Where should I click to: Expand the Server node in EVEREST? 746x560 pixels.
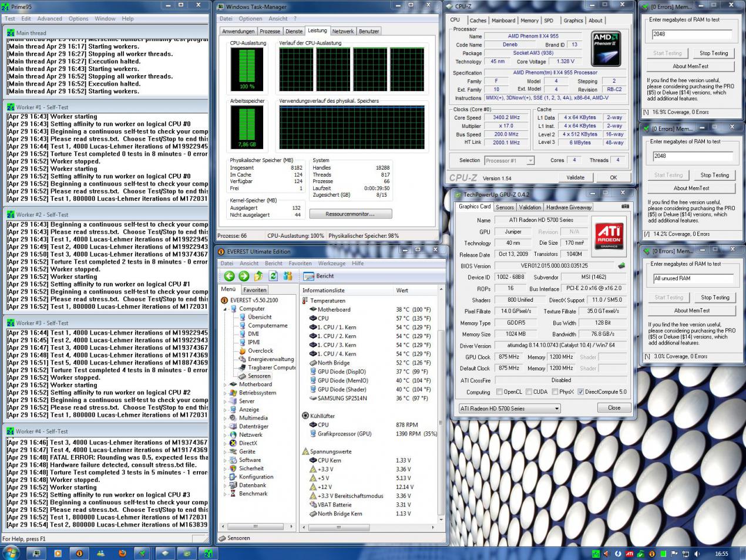(225, 402)
